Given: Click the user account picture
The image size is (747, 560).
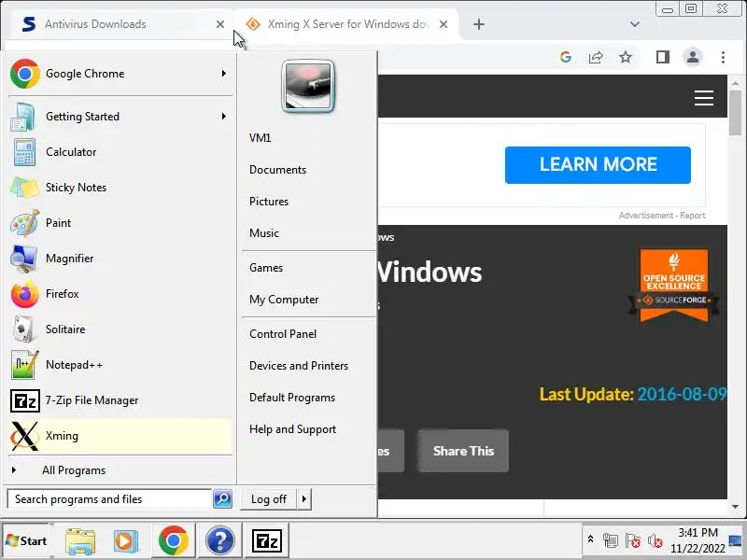Looking at the screenshot, I should 308,86.
